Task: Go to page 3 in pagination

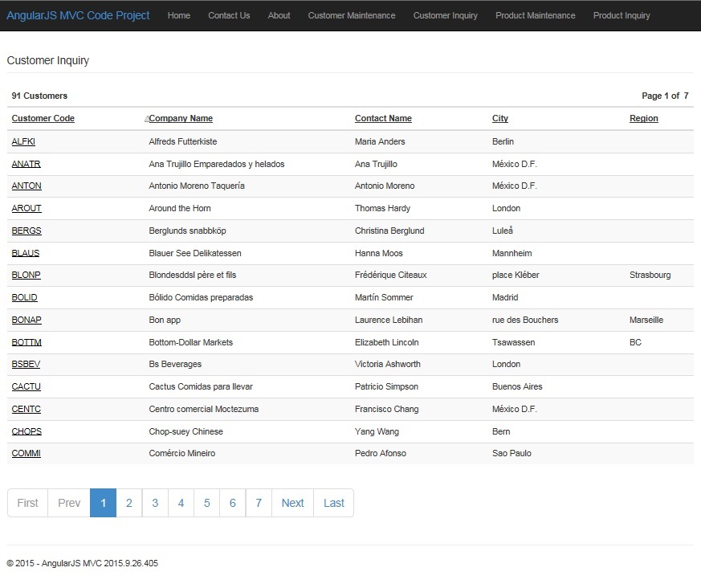Action: [x=155, y=503]
